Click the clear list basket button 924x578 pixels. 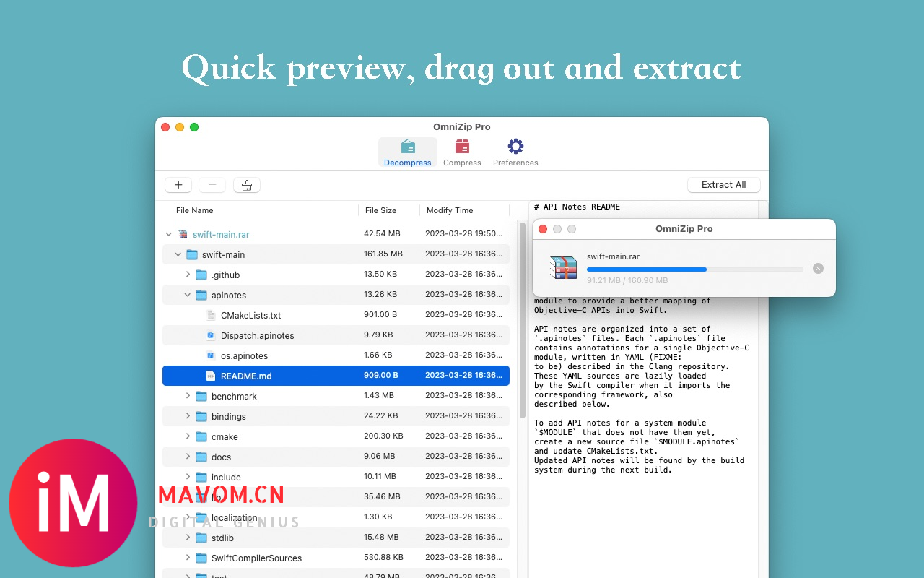coord(247,185)
